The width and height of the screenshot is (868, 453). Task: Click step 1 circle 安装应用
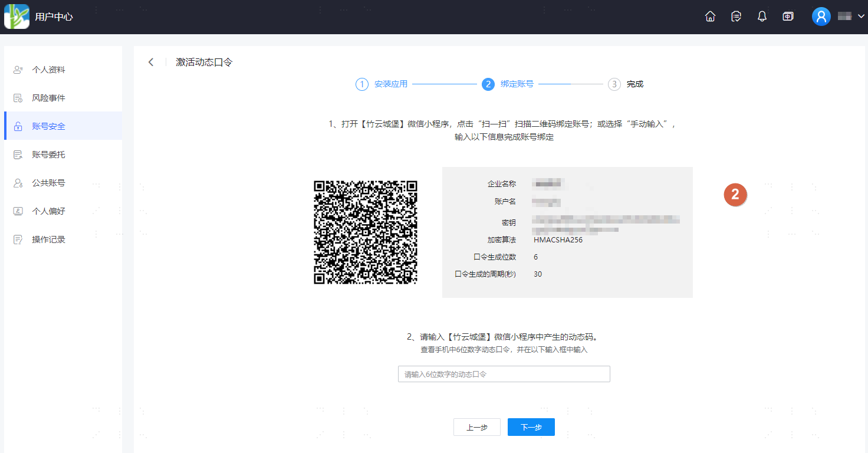(361, 84)
